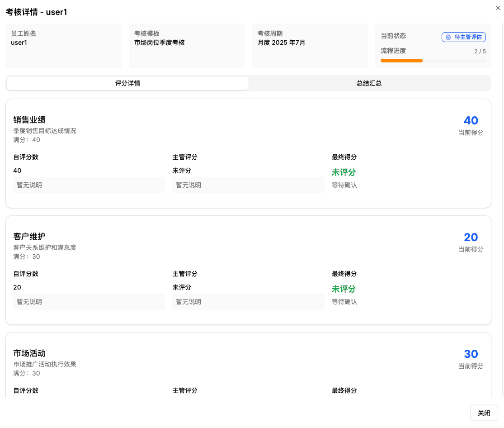Screen dimensions: 504x428
Task: Click the 客户维护 self-evaluation note field
Action: (89, 301)
